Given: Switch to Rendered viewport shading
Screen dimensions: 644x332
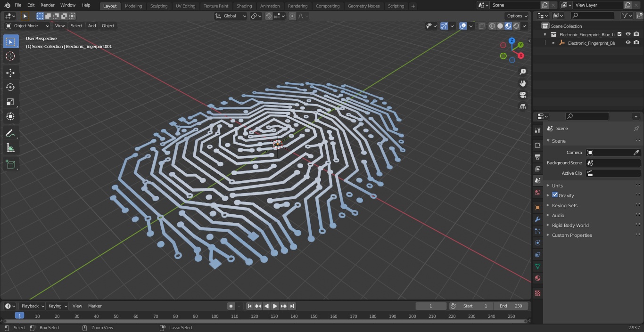Looking at the screenshot, I should point(517,26).
